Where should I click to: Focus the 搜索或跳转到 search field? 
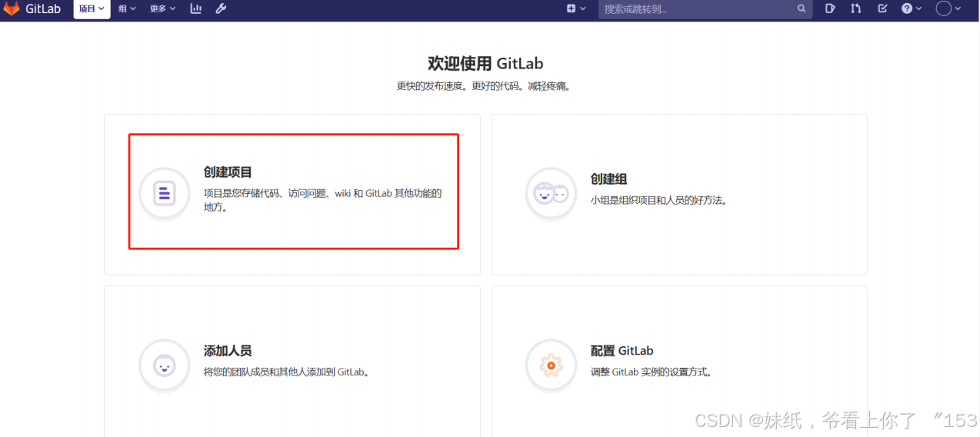pyautogui.click(x=705, y=9)
